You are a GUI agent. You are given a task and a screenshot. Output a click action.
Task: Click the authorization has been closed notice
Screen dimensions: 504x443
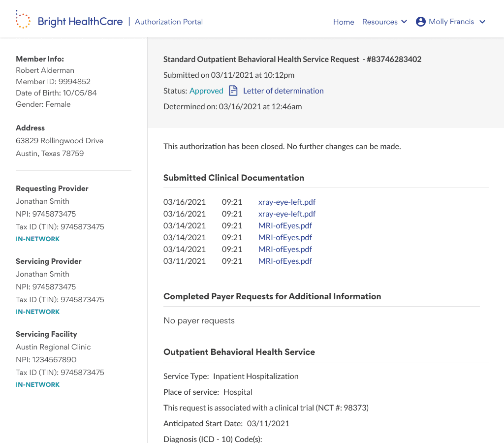282,146
